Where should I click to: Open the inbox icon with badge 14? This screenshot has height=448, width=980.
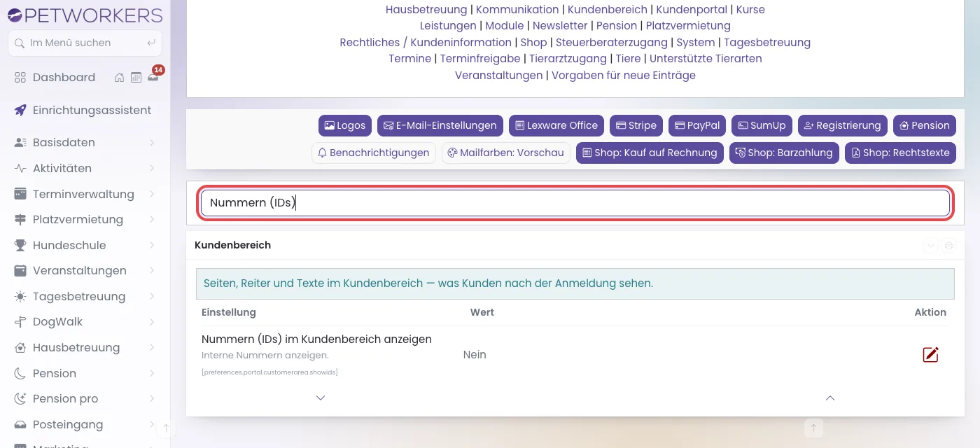pos(153,77)
